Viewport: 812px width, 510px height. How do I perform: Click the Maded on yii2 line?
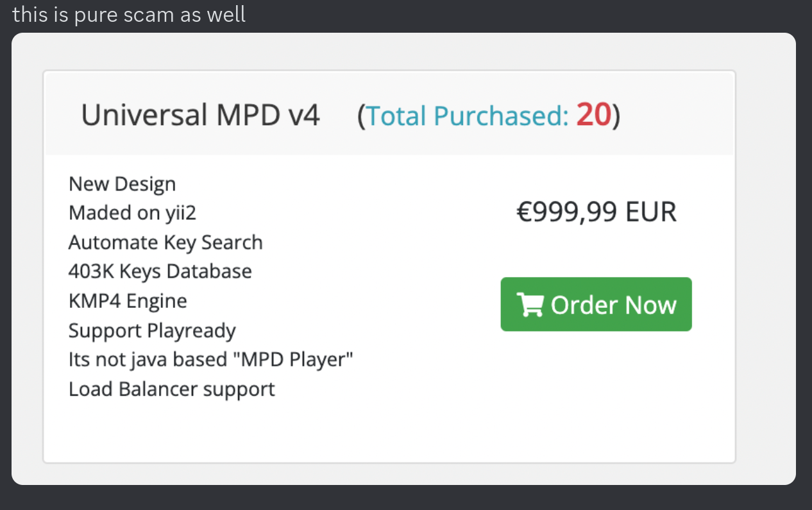(132, 213)
